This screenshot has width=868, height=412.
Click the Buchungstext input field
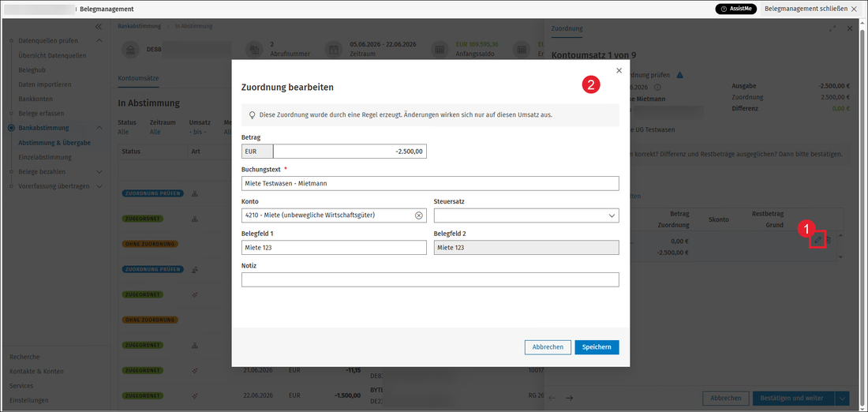pos(430,183)
